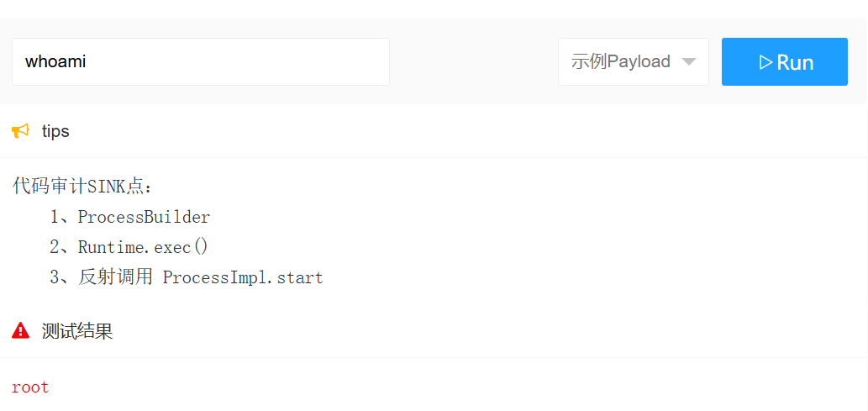Click empty area right of whoami input
The width and height of the screenshot is (868, 411).
coord(473,61)
